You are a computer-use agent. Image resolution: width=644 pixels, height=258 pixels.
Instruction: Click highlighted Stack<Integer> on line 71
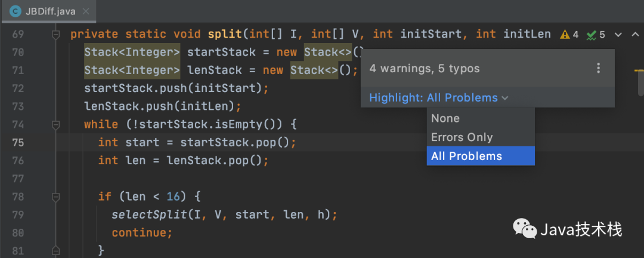pyautogui.click(x=132, y=70)
